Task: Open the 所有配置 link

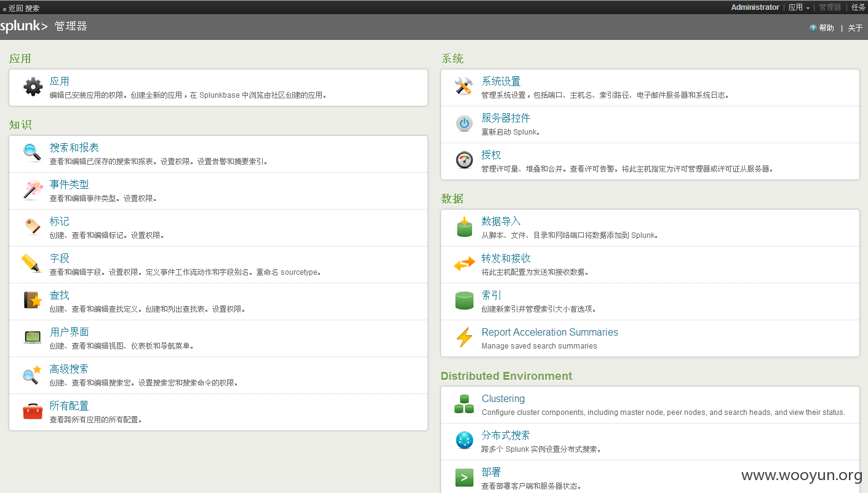Action: [69, 406]
